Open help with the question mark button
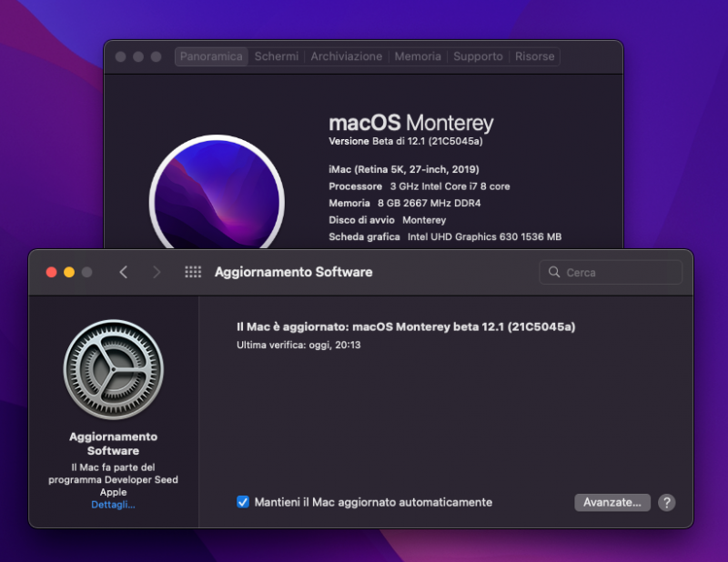The image size is (728, 562). point(667,503)
